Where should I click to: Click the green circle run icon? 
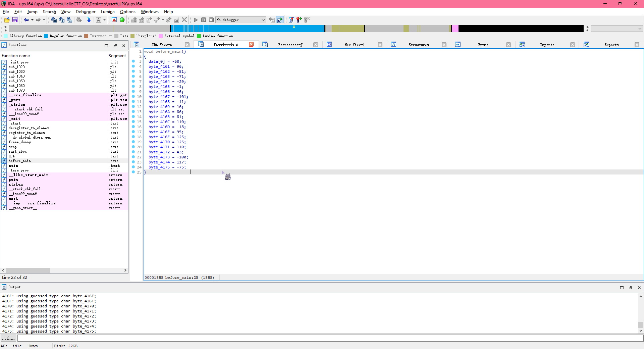pyautogui.click(x=122, y=20)
